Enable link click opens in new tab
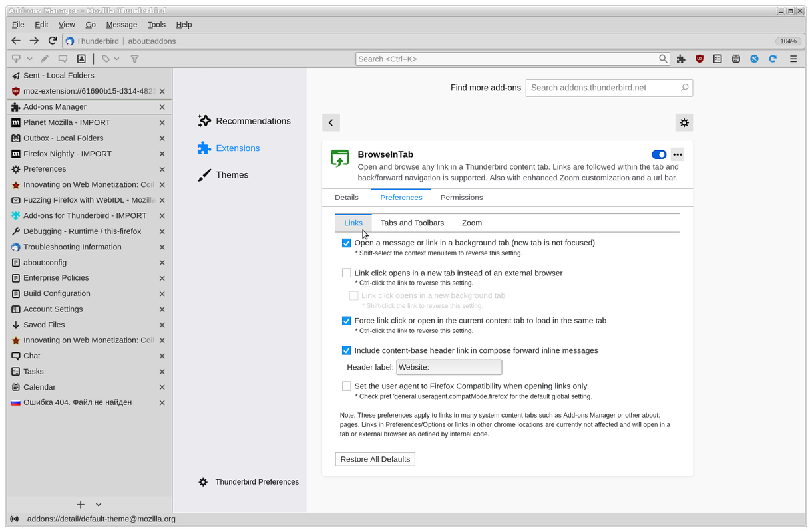The height and width of the screenshot is (532, 812). pos(346,273)
